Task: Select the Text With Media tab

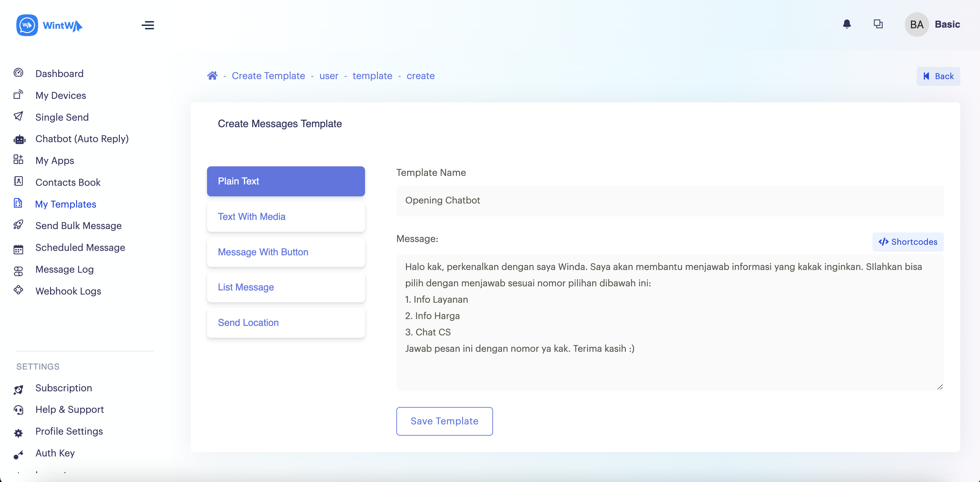Action: click(x=286, y=217)
